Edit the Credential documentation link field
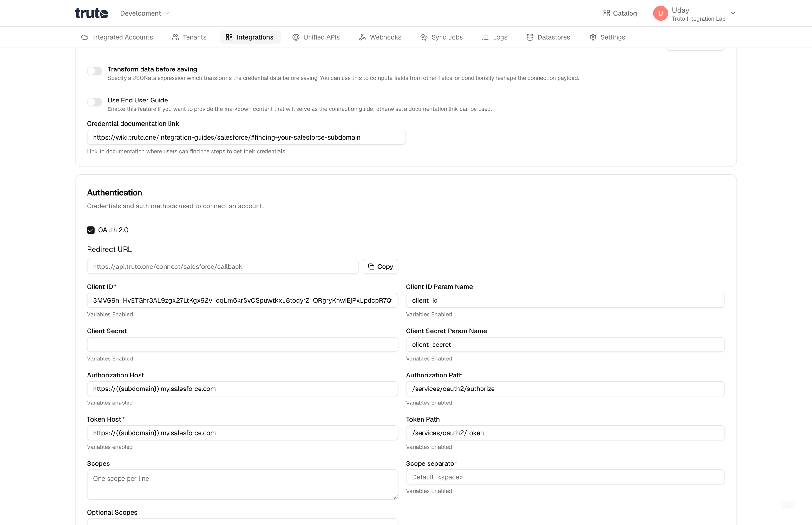 246,137
